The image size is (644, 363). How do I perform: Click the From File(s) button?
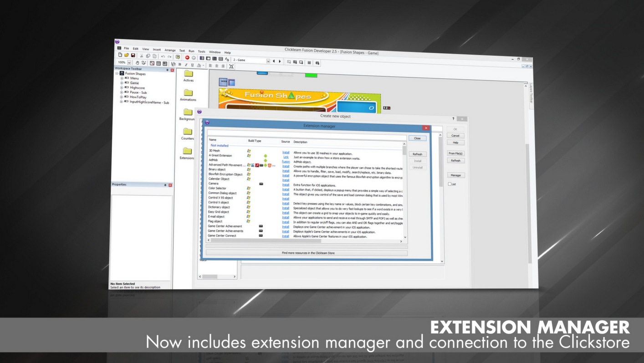(x=455, y=153)
